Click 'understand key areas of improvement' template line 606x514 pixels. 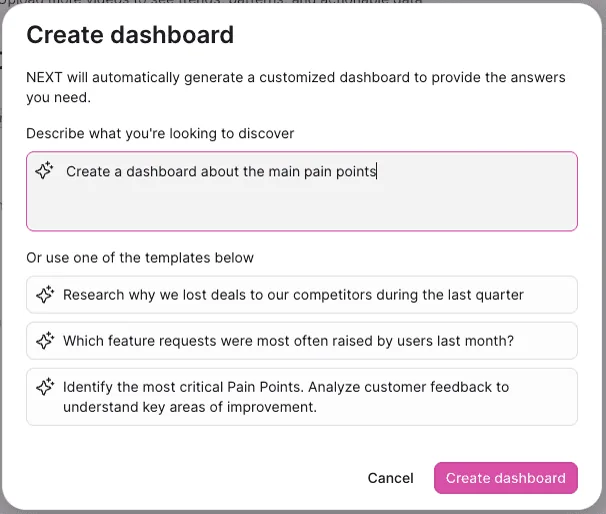(190, 407)
